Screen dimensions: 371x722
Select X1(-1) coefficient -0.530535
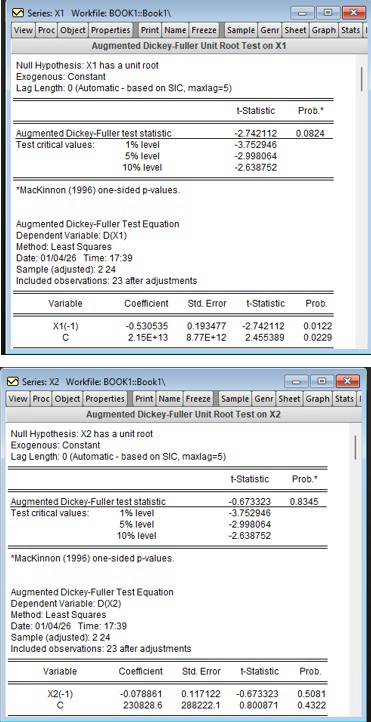tap(147, 326)
